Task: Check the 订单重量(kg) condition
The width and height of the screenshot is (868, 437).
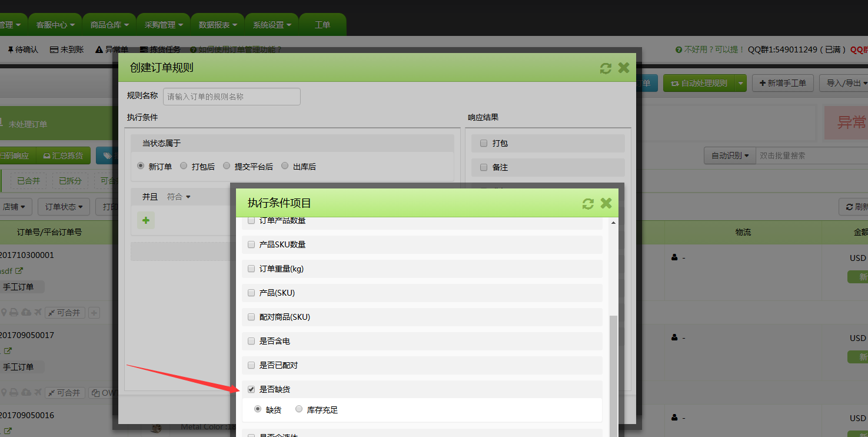Action: pyautogui.click(x=251, y=269)
